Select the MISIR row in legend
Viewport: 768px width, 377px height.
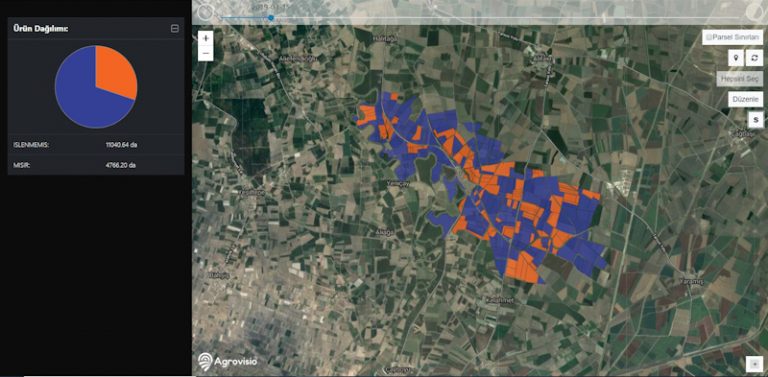pos(96,165)
